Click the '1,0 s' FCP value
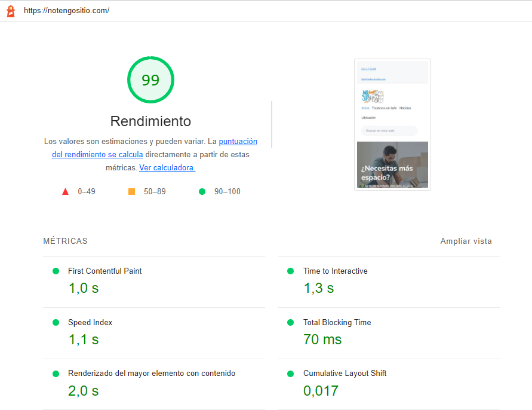Image resolution: width=532 pixels, height=410 pixels. pyautogui.click(x=84, y=288)
